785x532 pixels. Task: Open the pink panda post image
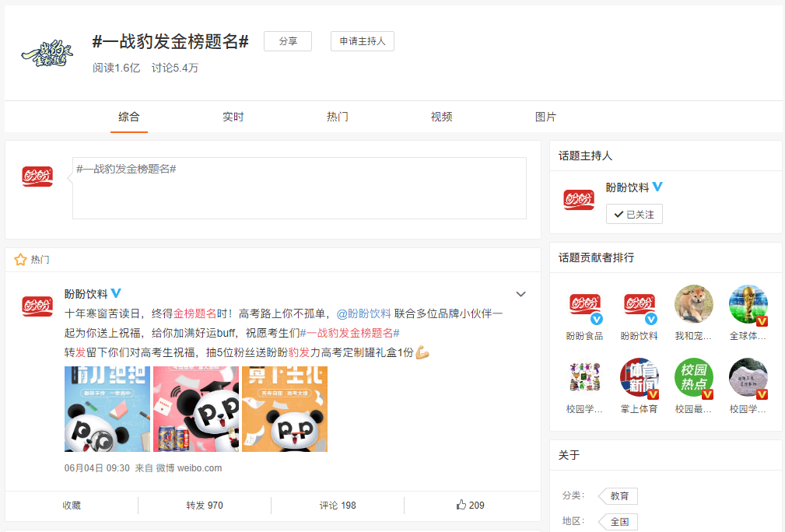(x=196, y=409)
